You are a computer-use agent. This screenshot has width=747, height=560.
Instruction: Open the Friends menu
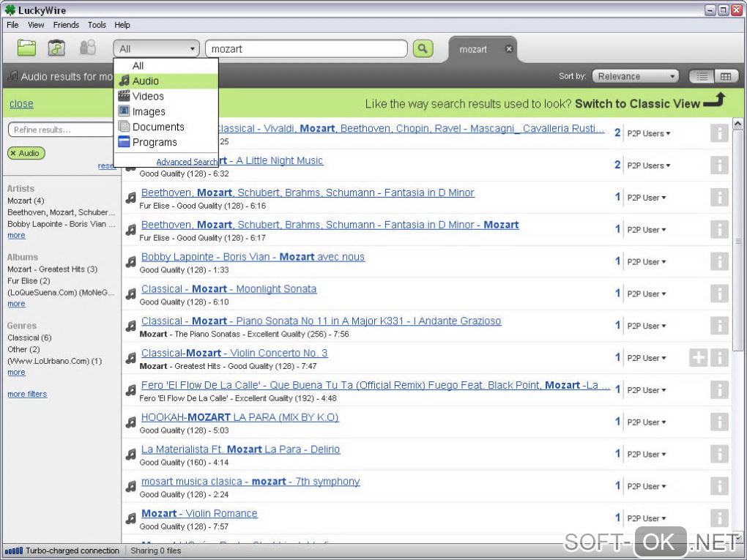point(66,25)
